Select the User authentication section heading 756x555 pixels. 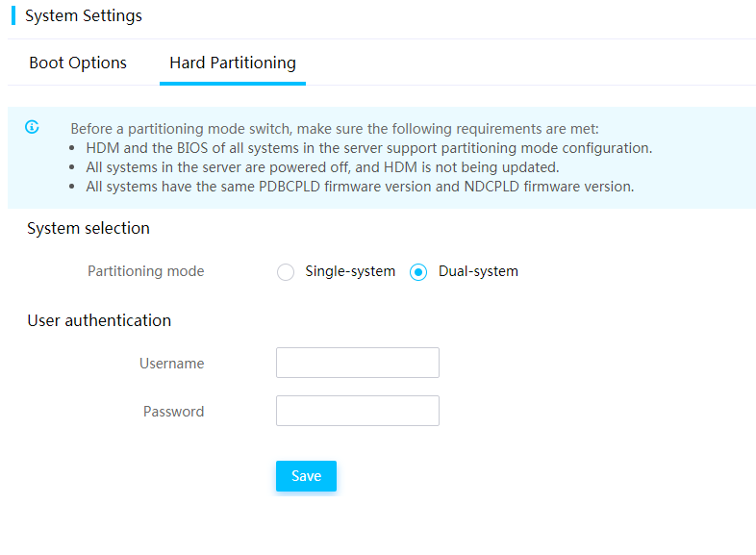point(99,320)
